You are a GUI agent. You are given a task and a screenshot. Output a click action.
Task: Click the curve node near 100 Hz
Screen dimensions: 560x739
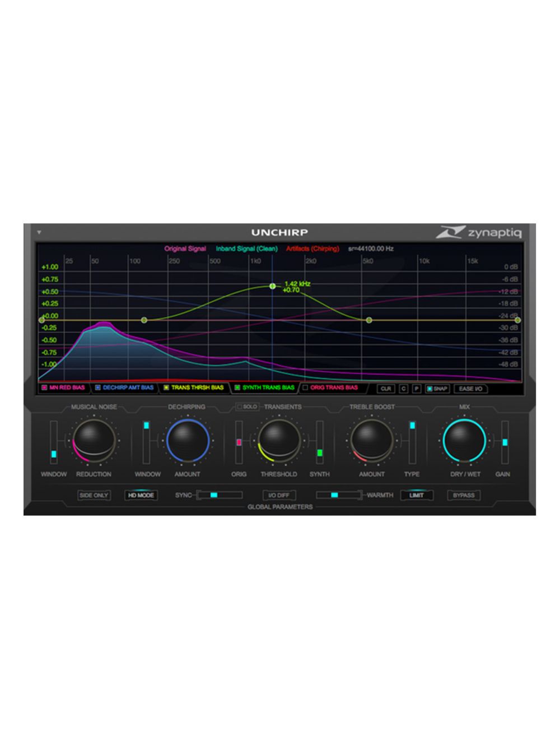pyautogui.click(x=144, y=320)
